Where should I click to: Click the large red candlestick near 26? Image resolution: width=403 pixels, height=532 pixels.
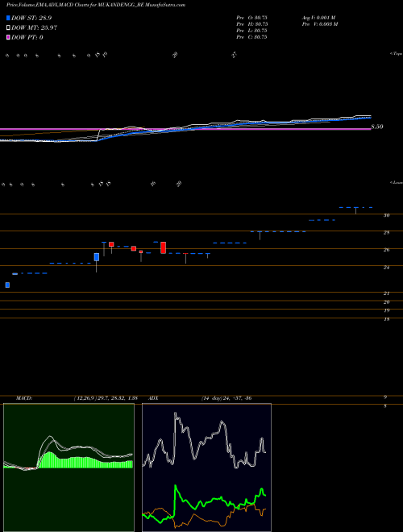click(163, 247)
